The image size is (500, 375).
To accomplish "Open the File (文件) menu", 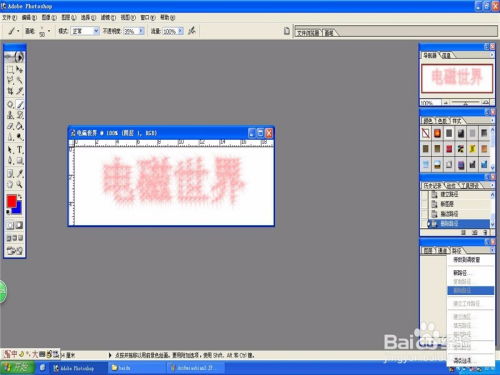I will pos(9,17).
